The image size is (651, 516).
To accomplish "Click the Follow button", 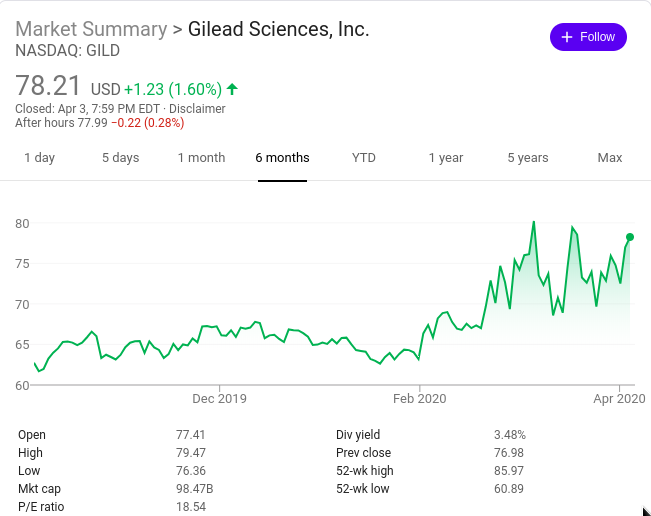I will click(x=588, y=37).
